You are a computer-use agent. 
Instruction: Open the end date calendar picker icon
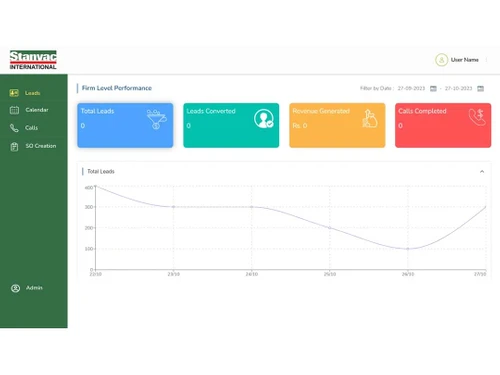480,88
